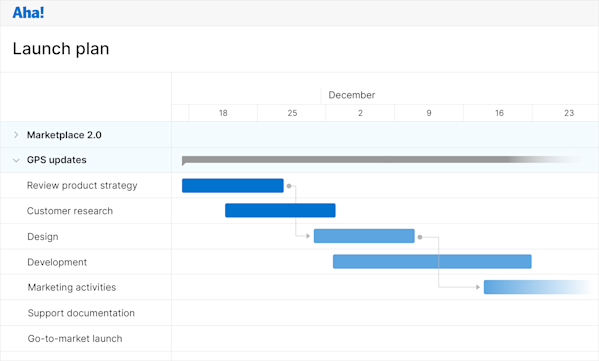Collapse the GPS updates row chevron
Screen dimensions: 599x361
tap(16, 160)
